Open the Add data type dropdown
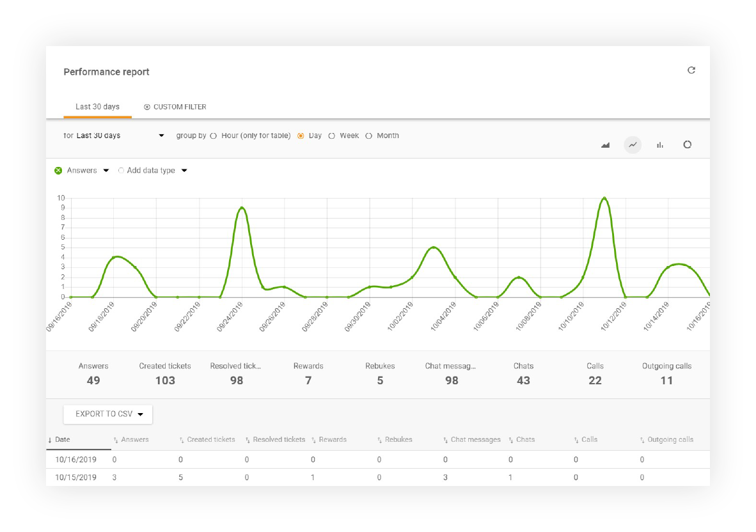 (184, 170)
